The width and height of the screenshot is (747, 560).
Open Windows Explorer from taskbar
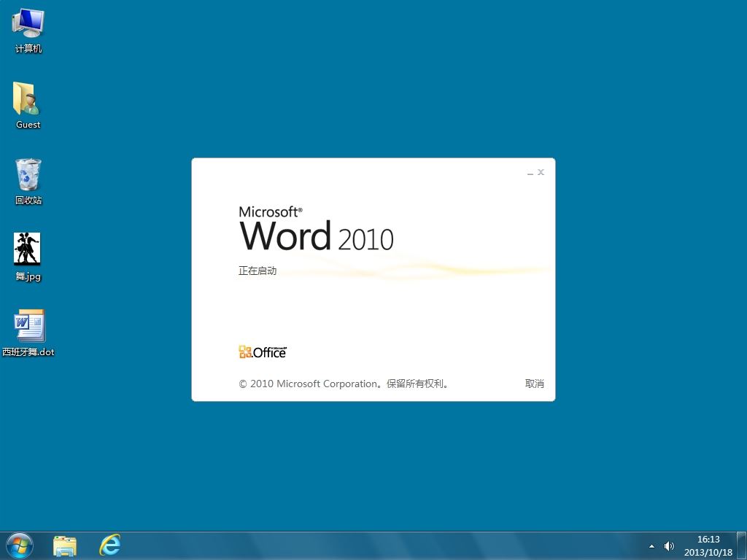tap(65, 546)
